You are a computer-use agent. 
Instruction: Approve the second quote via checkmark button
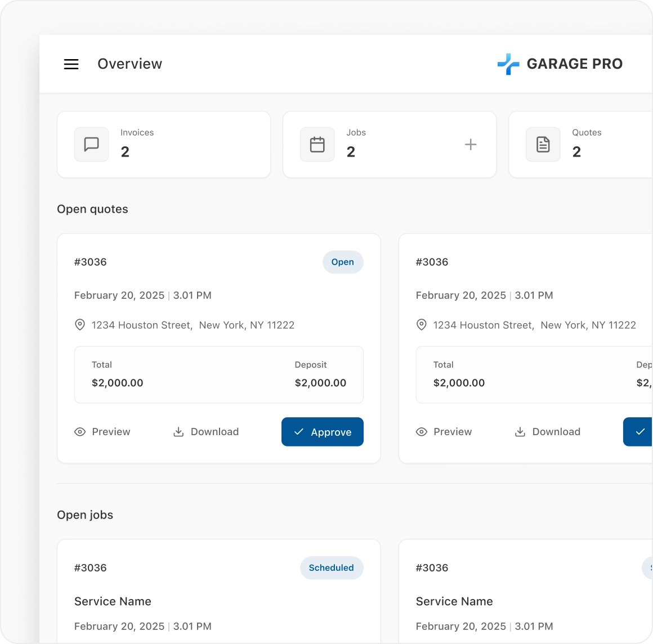[639, 432]
